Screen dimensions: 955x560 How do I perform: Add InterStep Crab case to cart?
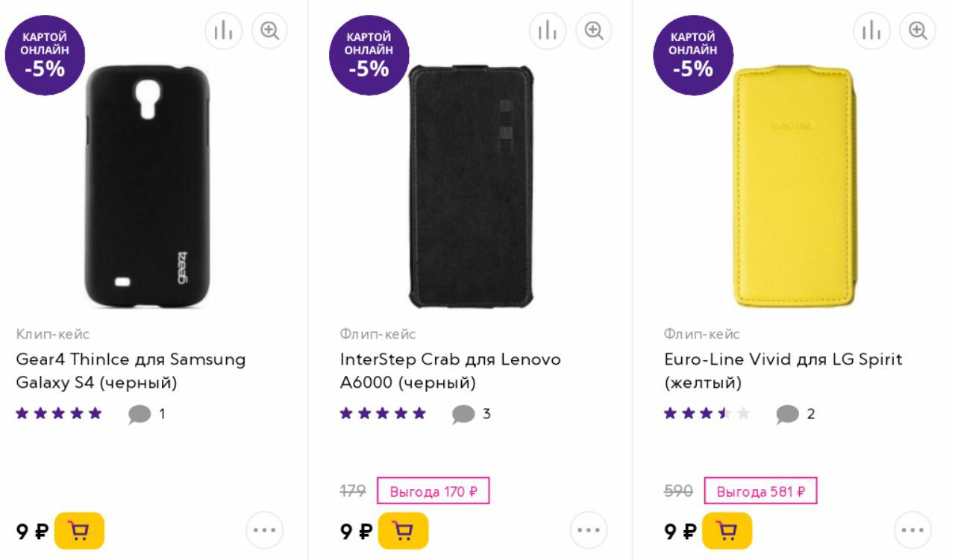403,531
